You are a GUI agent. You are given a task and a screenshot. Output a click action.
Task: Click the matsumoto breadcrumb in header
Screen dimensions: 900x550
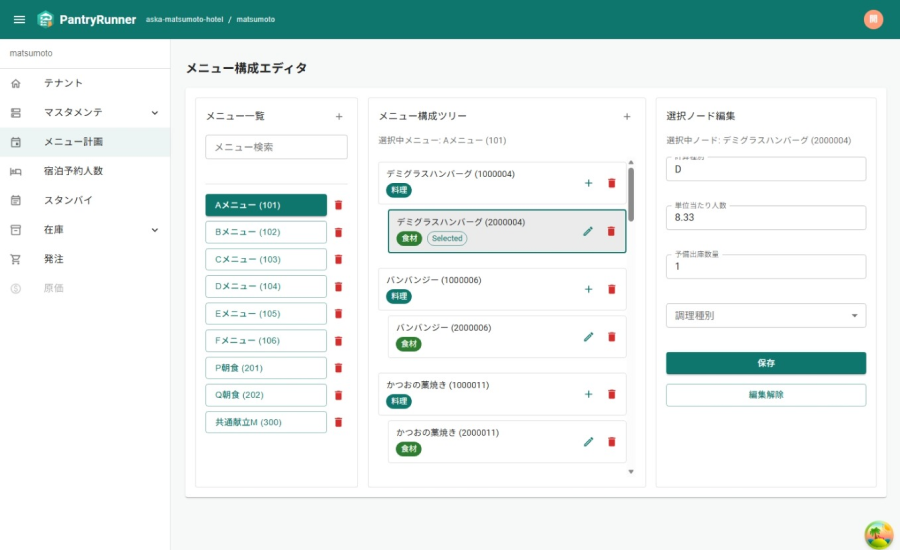click(x=255, y=20)
